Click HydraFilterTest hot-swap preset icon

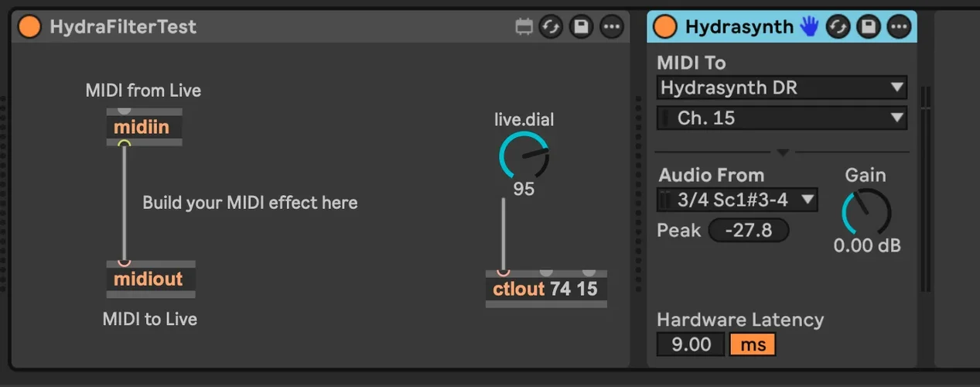(x=551, y=27)
